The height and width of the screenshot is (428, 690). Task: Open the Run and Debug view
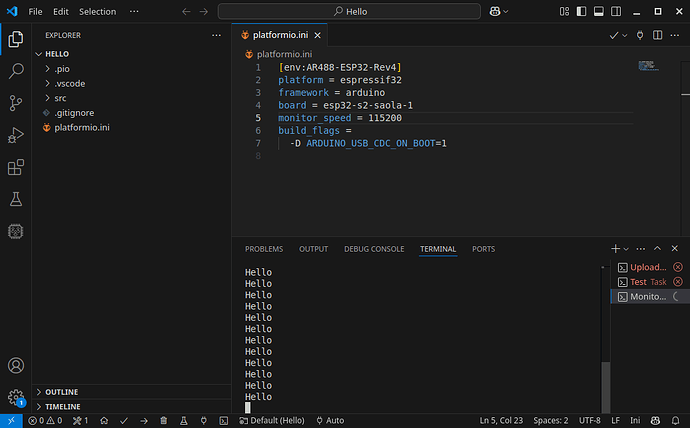click(16, 135)
